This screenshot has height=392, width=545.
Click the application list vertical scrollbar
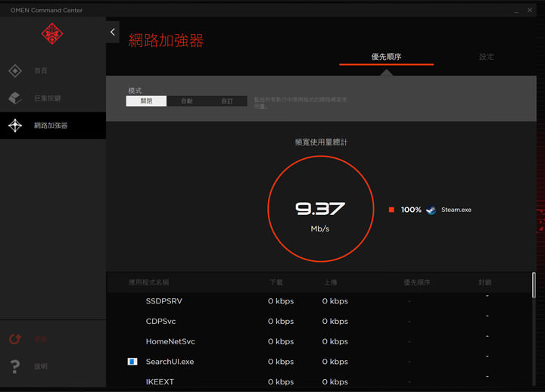tap(534, 286)
